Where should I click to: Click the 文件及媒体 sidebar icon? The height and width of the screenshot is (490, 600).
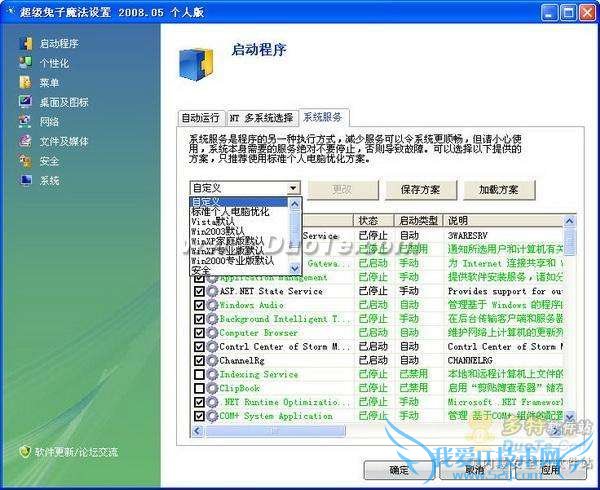click(26, 141)
